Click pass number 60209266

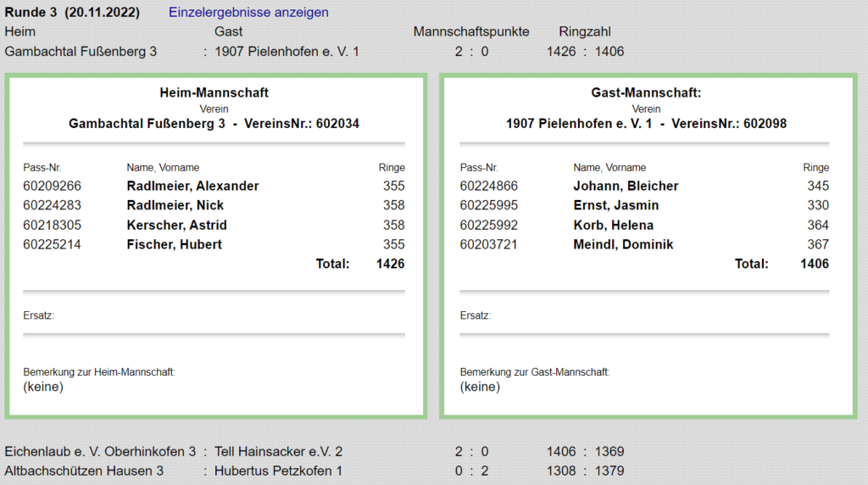[x=52, y=186]
